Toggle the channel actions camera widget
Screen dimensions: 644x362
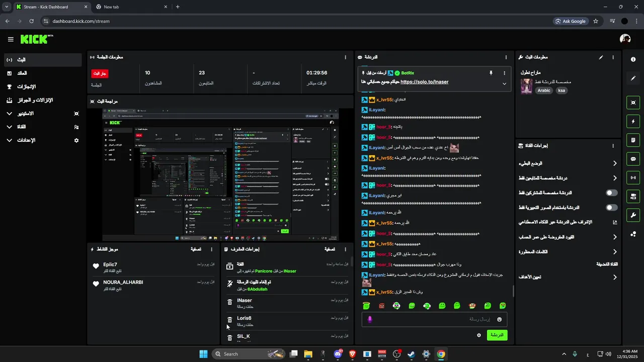click(633, 196)
